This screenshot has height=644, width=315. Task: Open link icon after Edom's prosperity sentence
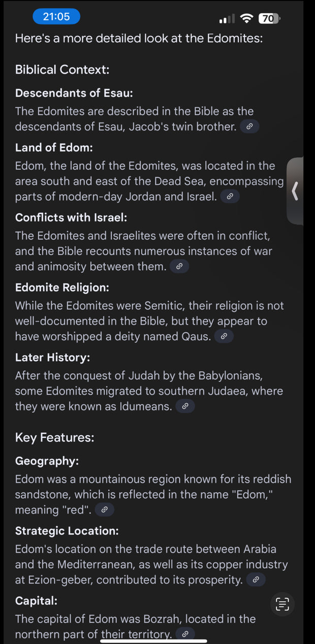click(256, 579)
